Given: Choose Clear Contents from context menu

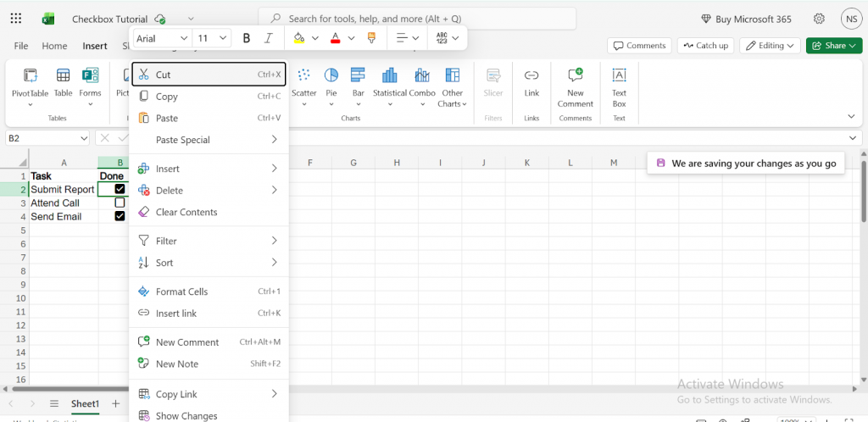Looking at the screenshot, I should pyautogui.click(x=186, y=212).
